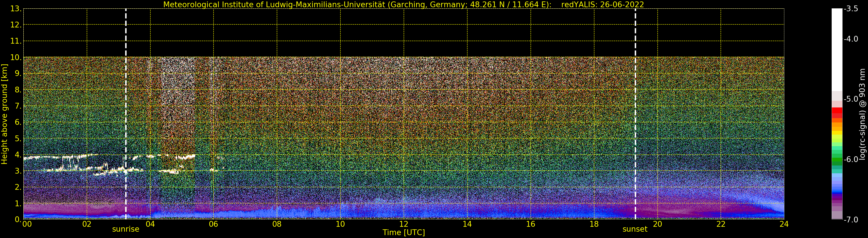
Task: Click the '22' tick on the time axis
Action: (x=721, y=224)
